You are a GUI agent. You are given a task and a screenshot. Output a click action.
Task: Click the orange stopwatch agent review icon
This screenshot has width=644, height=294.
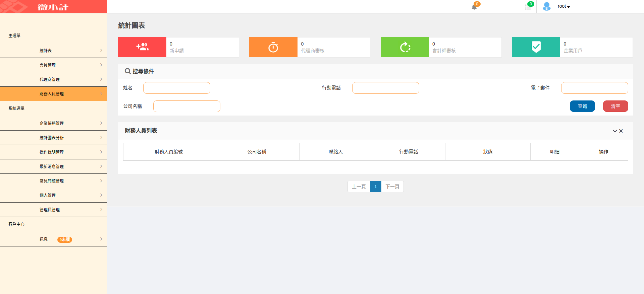[273, 47]
